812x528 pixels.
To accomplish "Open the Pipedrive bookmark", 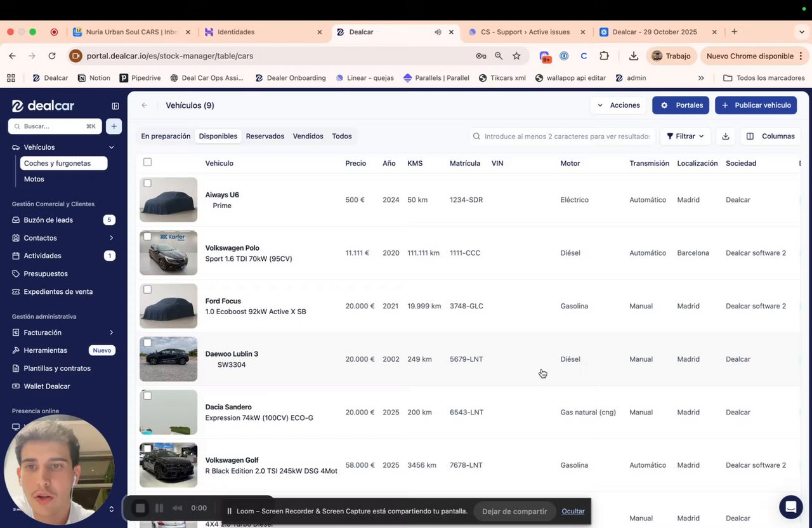I will (x=140, y=78).
